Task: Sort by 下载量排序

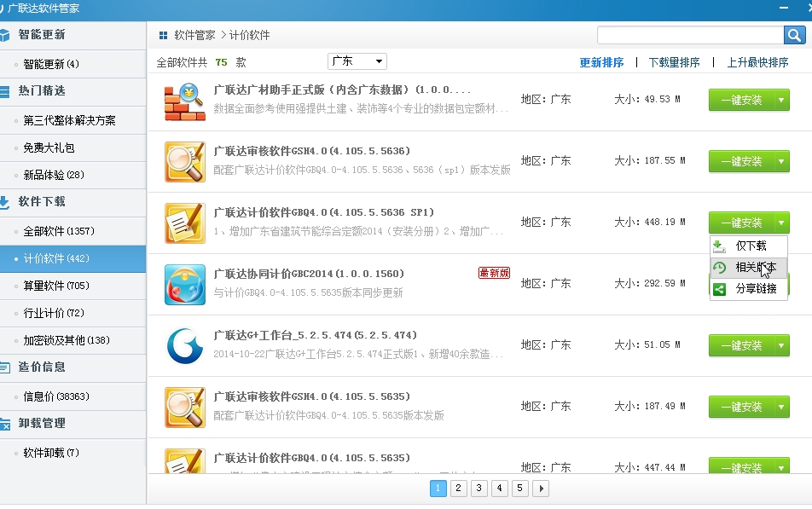Action: pyautogui.click(x=674, y=62)
